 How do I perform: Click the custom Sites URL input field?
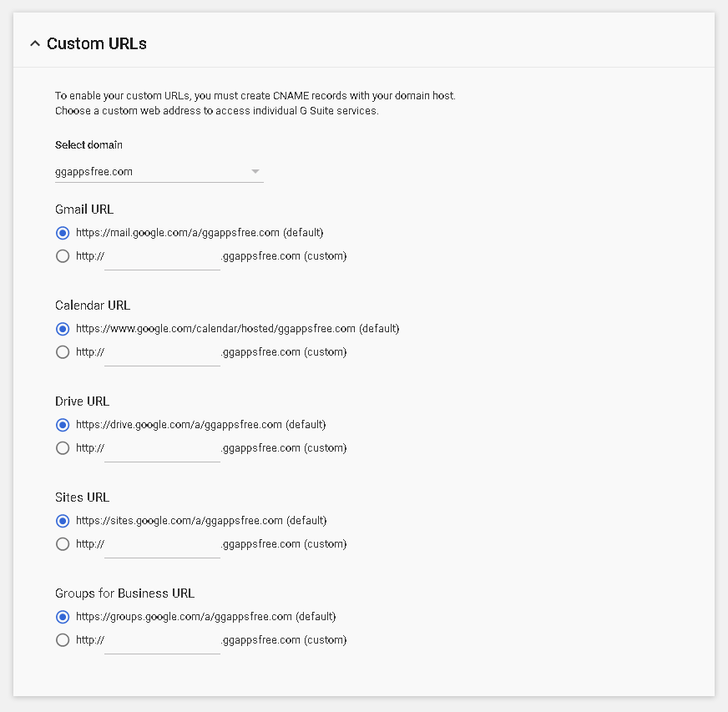coord(162,546)
